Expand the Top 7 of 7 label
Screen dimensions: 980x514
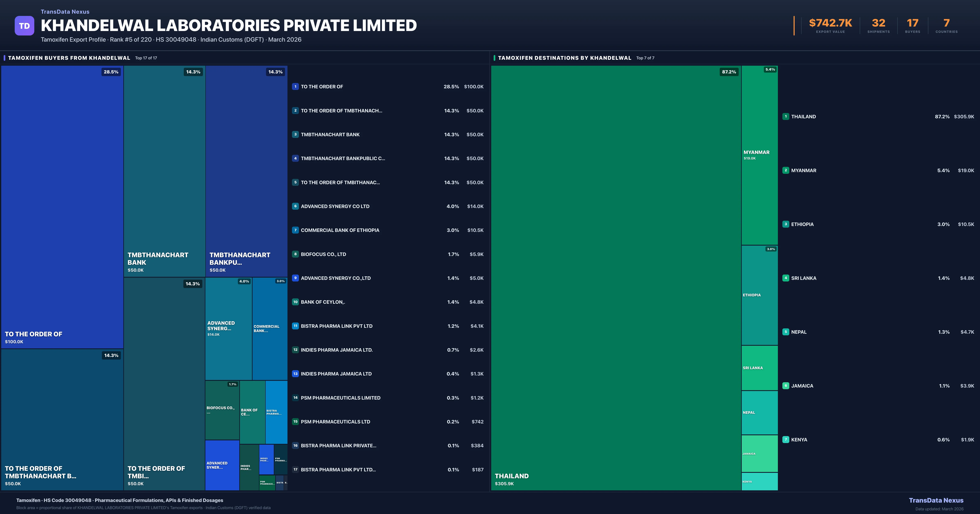point(645,58)
